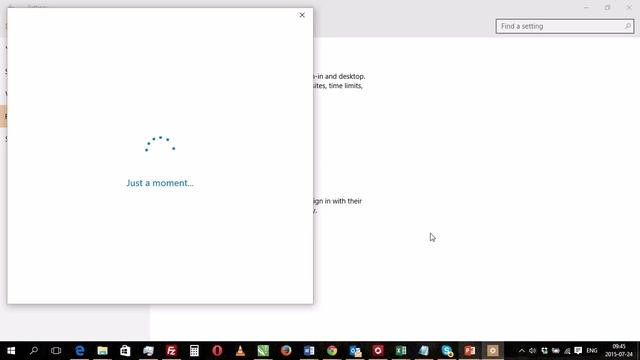
Task: Open the volume control in system tray
Action: (x=532, y=351)
